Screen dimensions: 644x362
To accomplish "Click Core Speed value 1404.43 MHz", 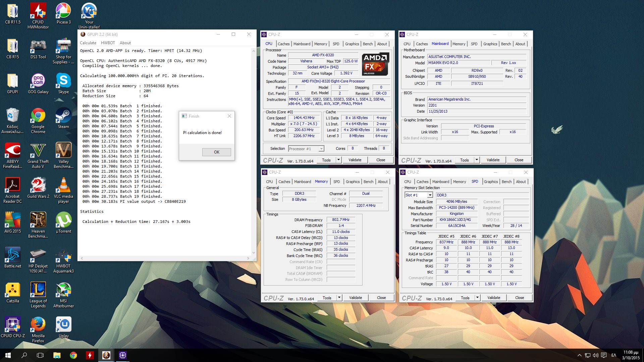I will click(x=304, y=118).
